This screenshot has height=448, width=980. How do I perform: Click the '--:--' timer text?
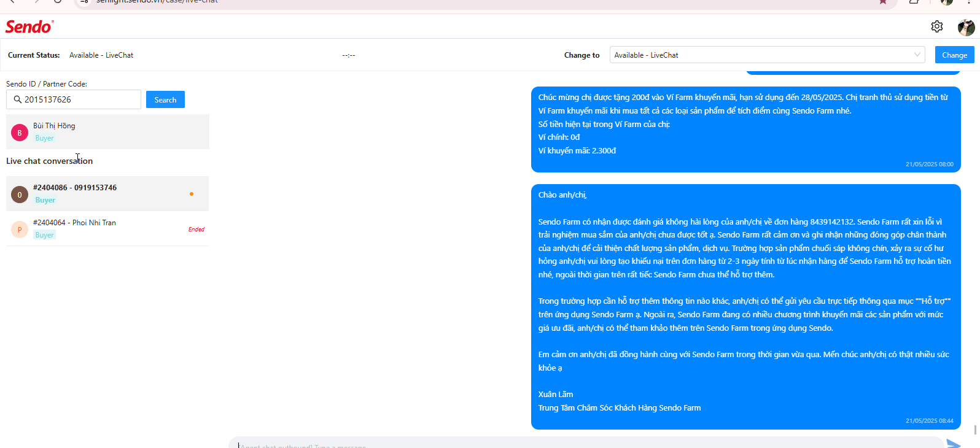349,55
